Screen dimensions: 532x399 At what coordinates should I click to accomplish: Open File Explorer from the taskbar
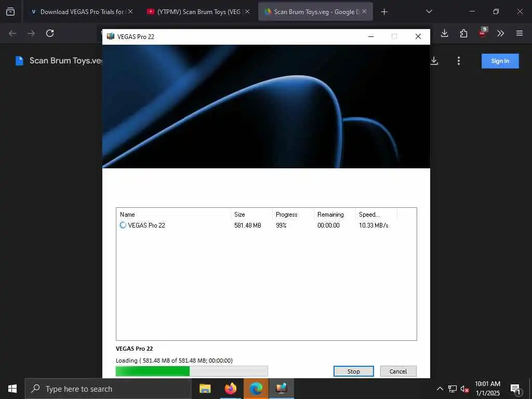click(205, 389)
